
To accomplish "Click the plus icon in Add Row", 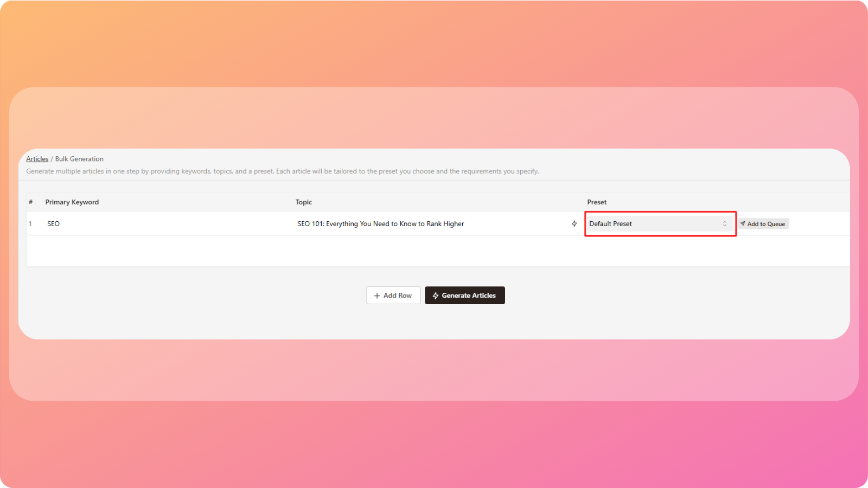I will [x=377, y=296].
